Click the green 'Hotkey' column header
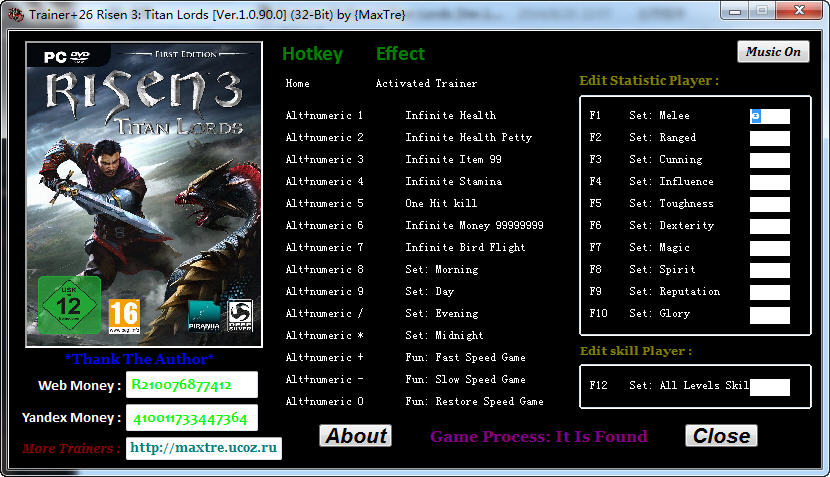 (x=312, y=53)
